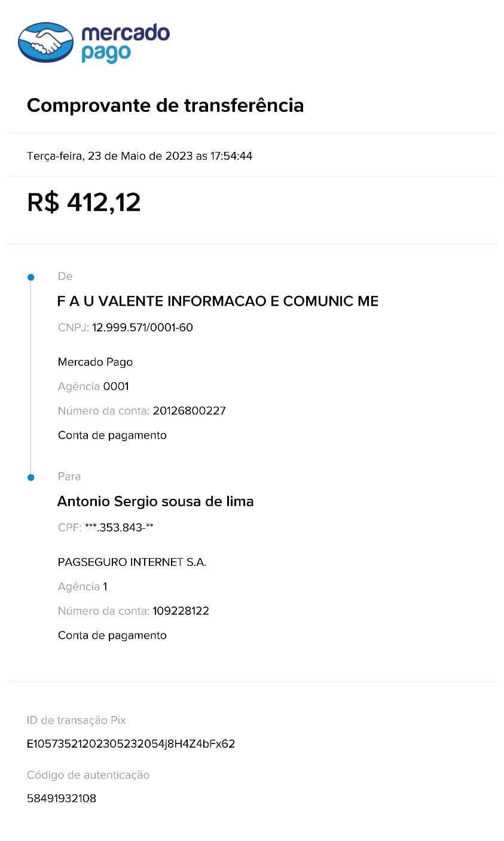Select the Comprovante de transferência heading
504x841 pixels.
(x=166, y=105)
